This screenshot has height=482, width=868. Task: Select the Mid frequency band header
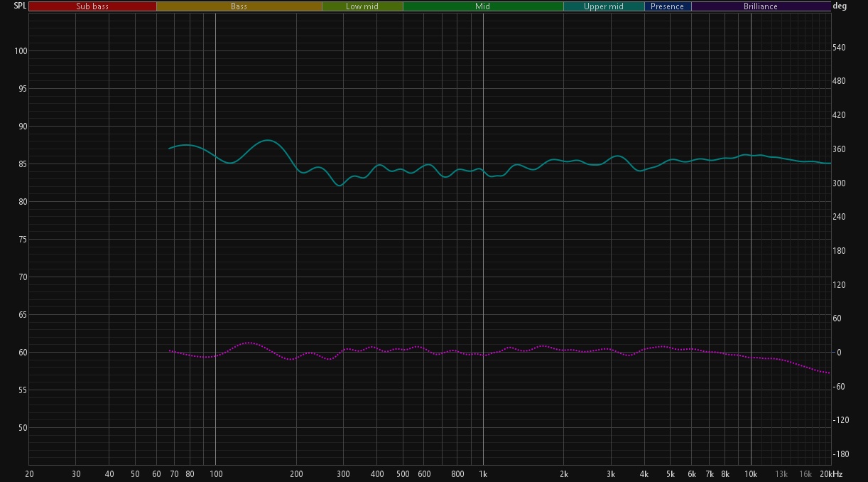point(482,6)
